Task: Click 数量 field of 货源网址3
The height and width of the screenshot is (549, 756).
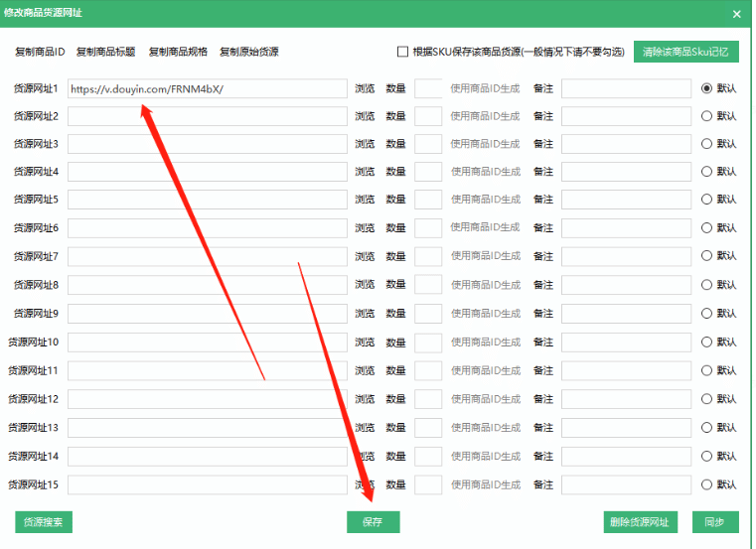Action: pos(428,144)
